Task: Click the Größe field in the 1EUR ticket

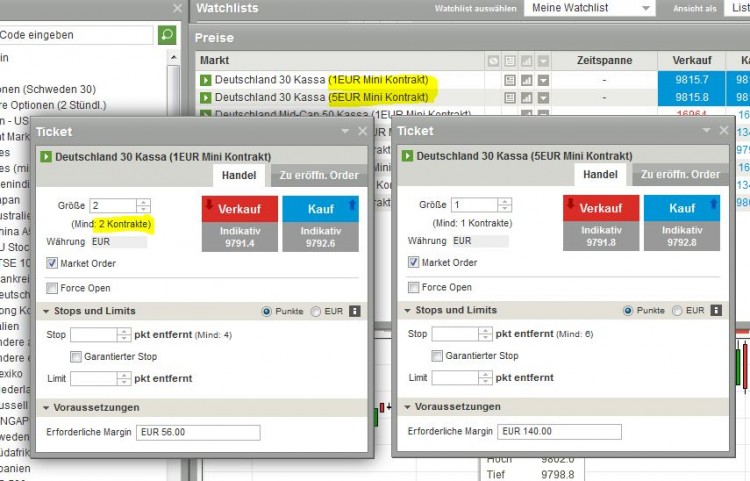Action: point(113,206)
